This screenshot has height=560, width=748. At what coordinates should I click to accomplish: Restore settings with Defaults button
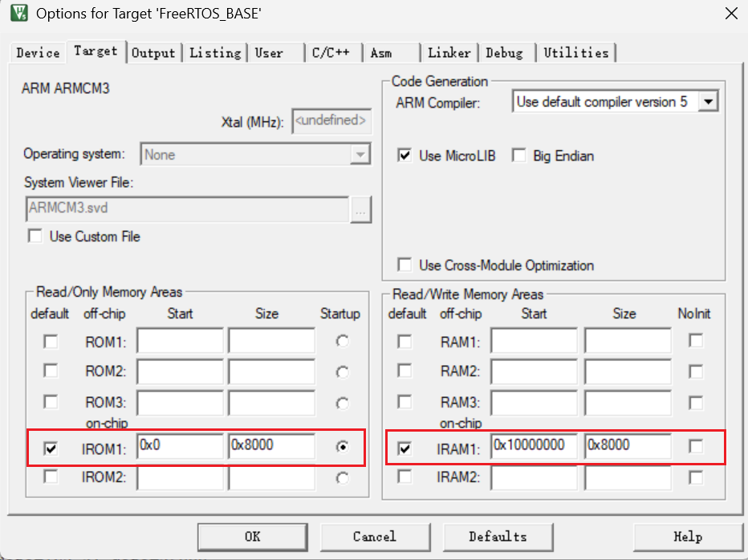point(498,537)
